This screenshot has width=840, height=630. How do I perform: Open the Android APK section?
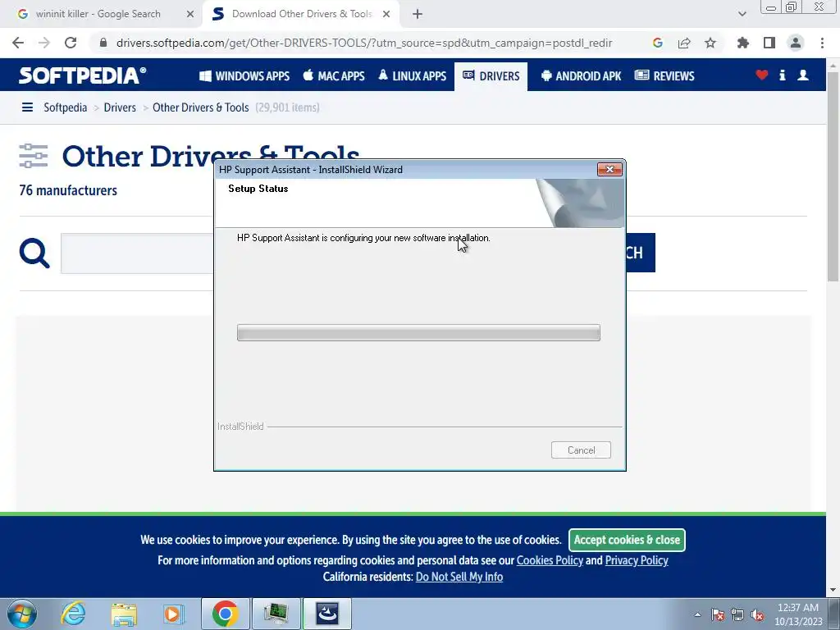(x=582, y=76)
